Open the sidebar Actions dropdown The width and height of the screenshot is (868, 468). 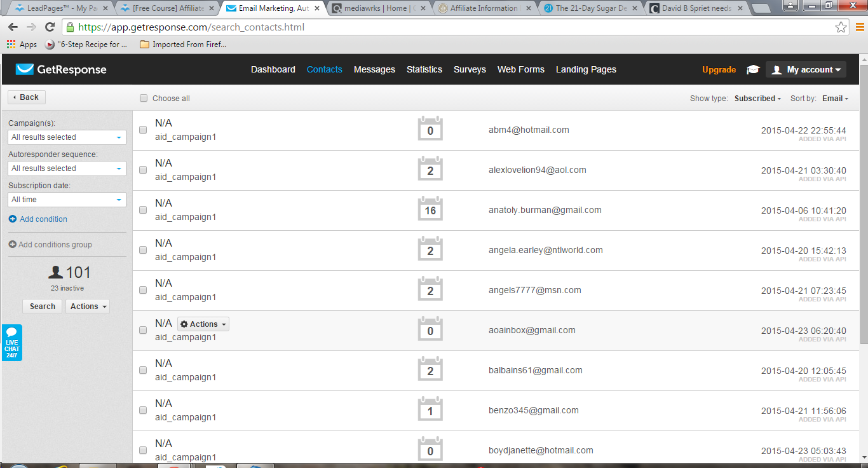[x=88, y=306]
